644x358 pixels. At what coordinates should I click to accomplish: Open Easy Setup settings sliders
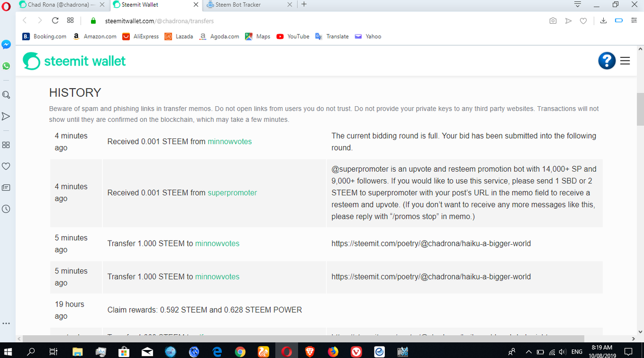pyautogui.click(x=634, y=21)
